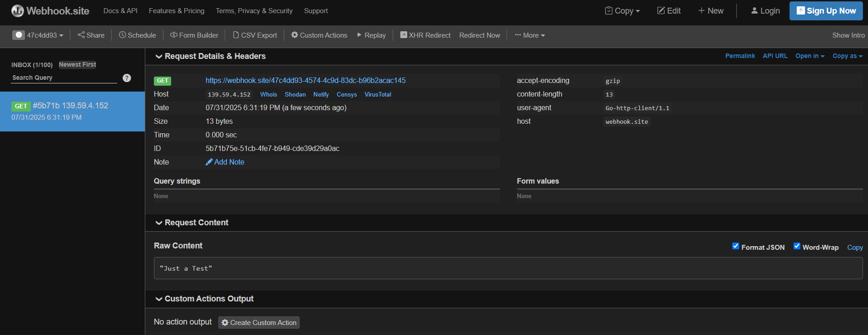Open Terms, Privacy & Security page
The image size is (868, 335).
[254, 11]
